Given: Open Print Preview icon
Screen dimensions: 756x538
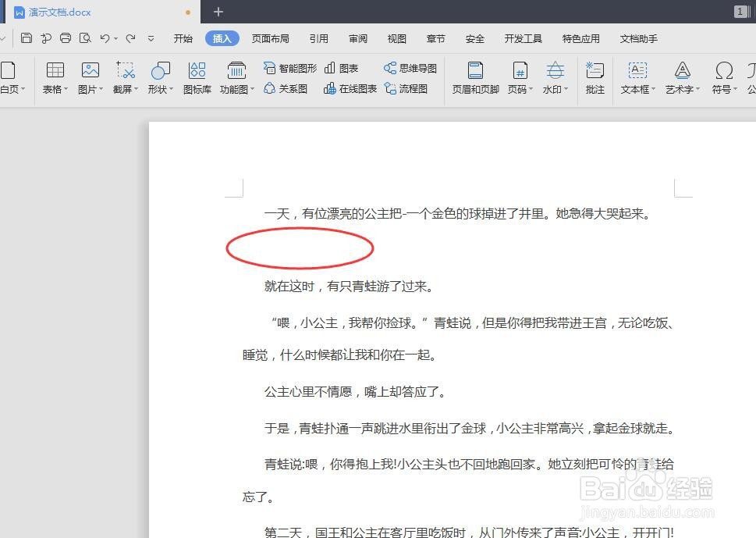Looking at the screenshot, I should (x=85, y=38).
